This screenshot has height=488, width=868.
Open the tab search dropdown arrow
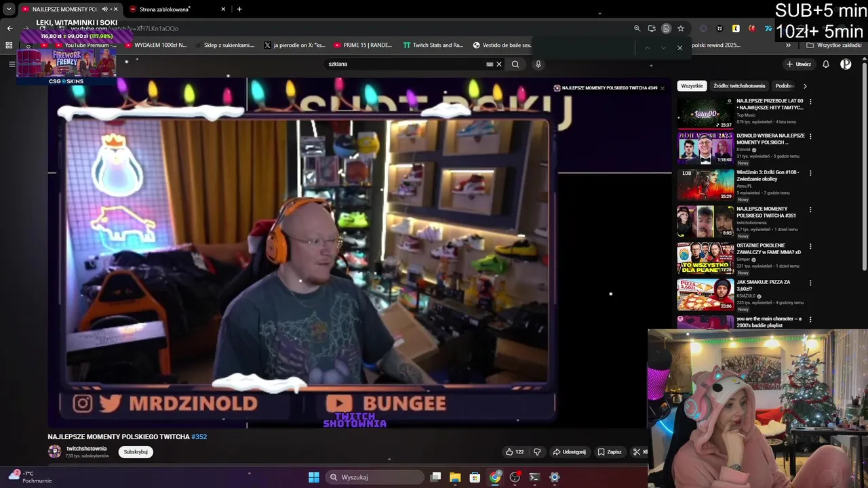(x=9, y=9)
